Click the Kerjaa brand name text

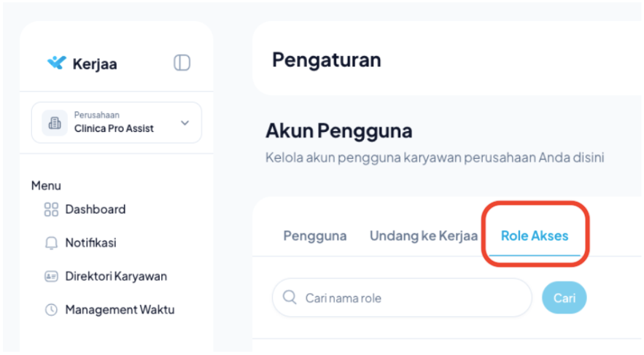(x=95, y=63)
